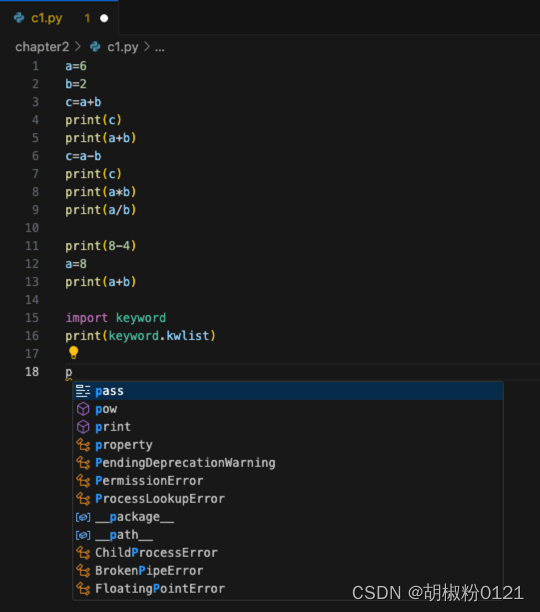
Task: Click the variable icon beside __path__
Action: tap(83, 536)
